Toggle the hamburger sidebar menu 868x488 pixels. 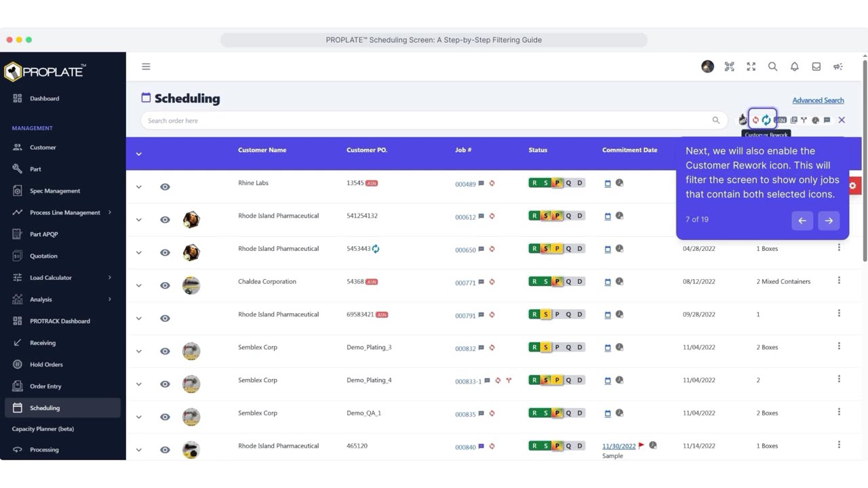tap(146, 66)
